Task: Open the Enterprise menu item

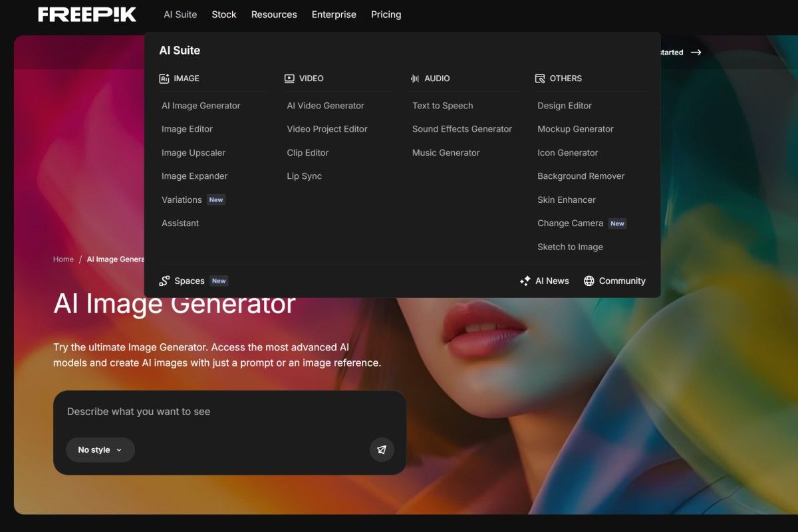Action: click(x=334, y=15)
